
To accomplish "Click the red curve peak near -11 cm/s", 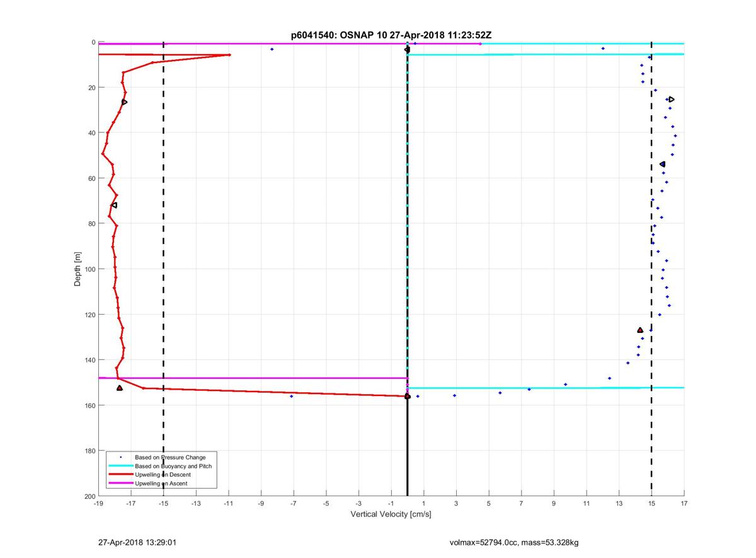I will [x=229, y=55].
